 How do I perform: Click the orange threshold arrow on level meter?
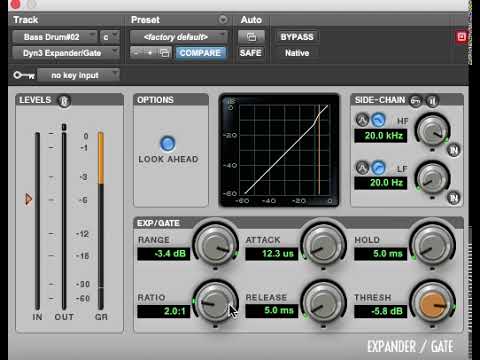click(28, 199)
